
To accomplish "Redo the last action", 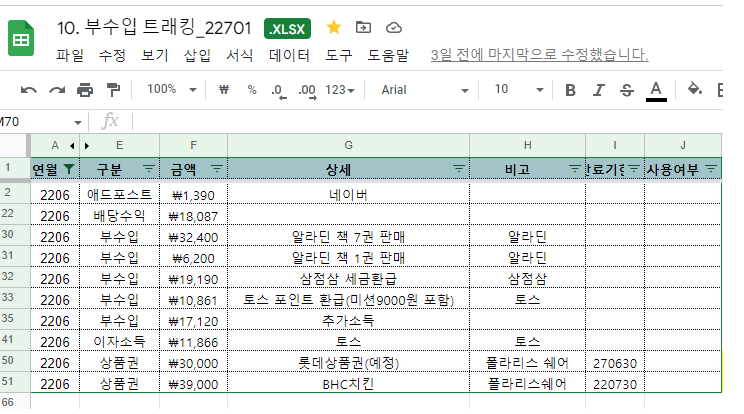I will click(57, 90).
